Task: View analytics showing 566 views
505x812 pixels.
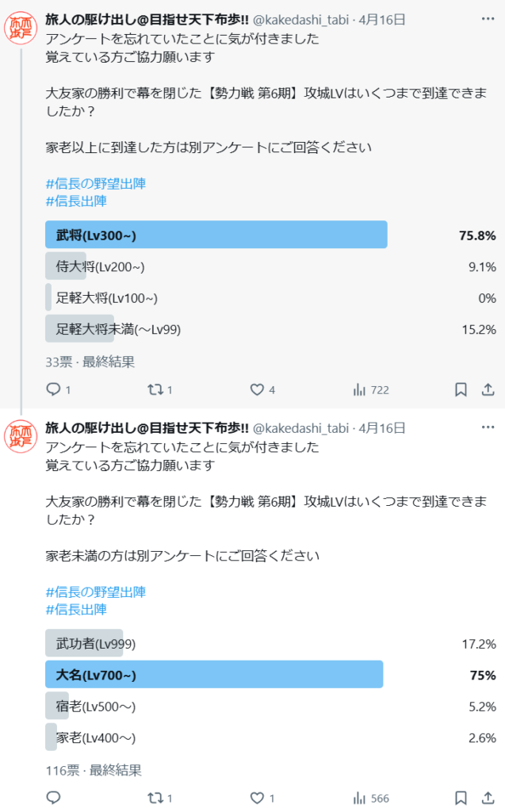Action: tap(371, 798)
